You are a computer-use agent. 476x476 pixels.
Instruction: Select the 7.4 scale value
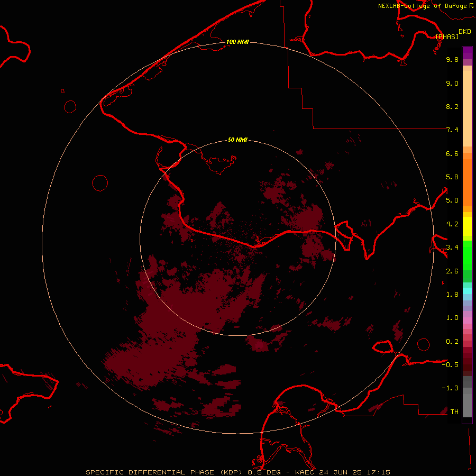[452, 130]
